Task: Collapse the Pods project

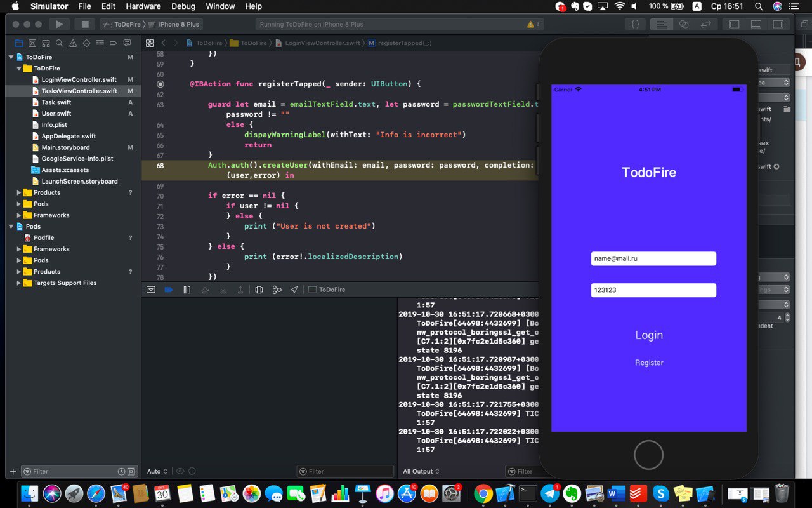Action: point(11,226)
